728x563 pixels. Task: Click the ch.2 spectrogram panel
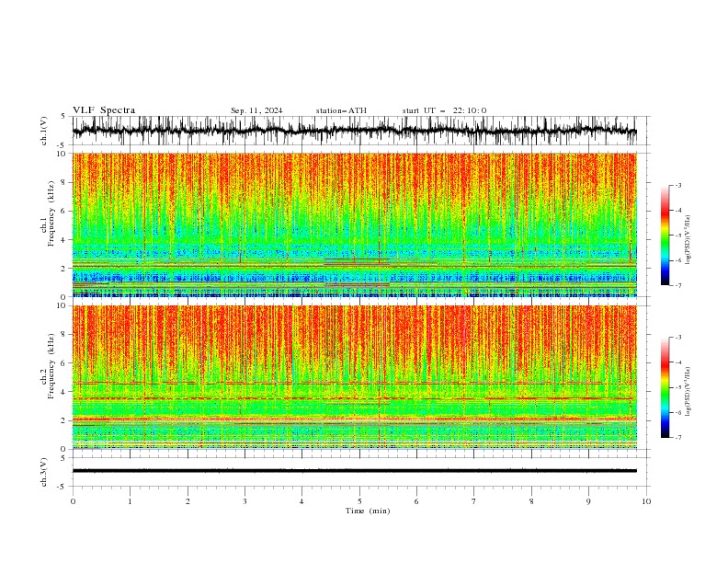coord(354,377)
